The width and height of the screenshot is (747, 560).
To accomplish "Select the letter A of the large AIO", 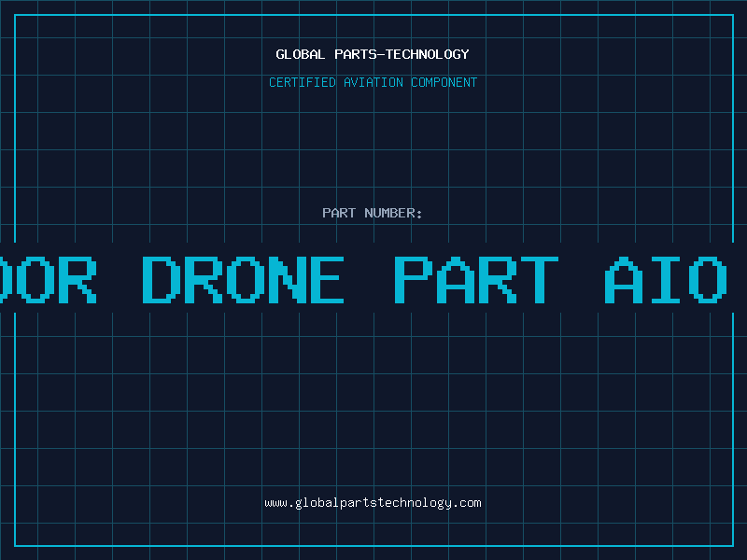I will point(624,279).
